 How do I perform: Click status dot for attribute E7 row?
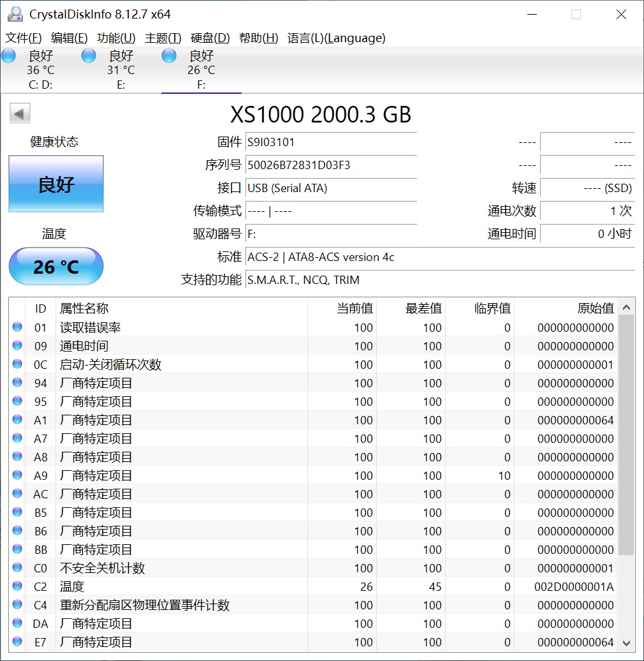click(x=17, y=642)
